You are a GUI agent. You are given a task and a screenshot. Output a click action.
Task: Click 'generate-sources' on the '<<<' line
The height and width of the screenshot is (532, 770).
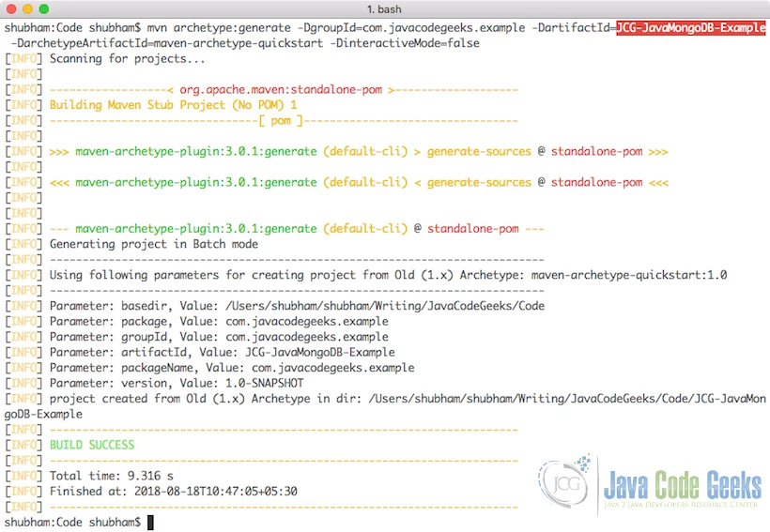[x=479, y=183]
